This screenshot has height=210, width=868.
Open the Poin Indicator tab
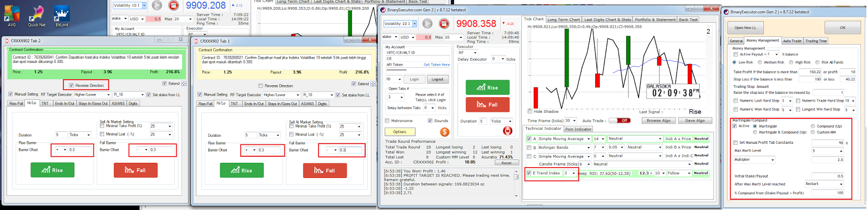click(578, 129)
